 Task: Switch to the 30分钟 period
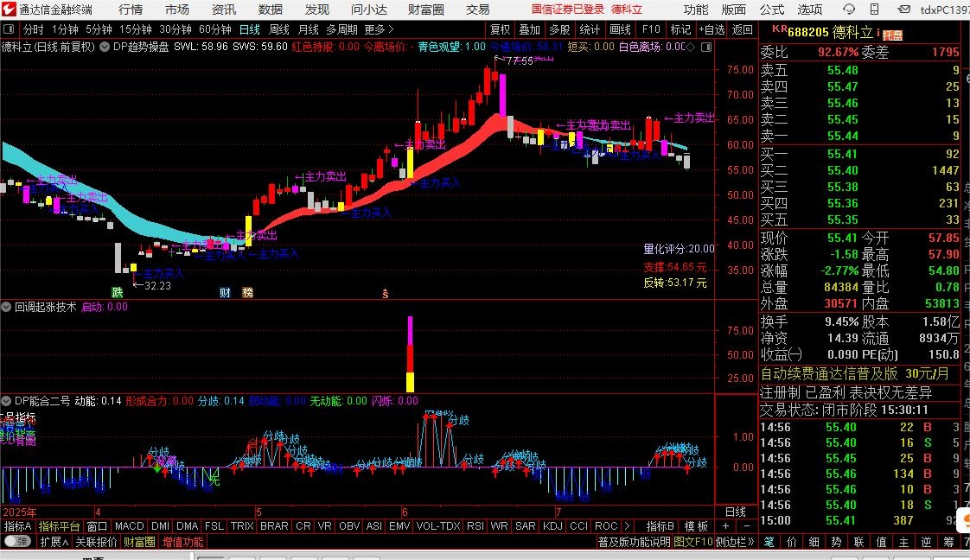point(175,29)
